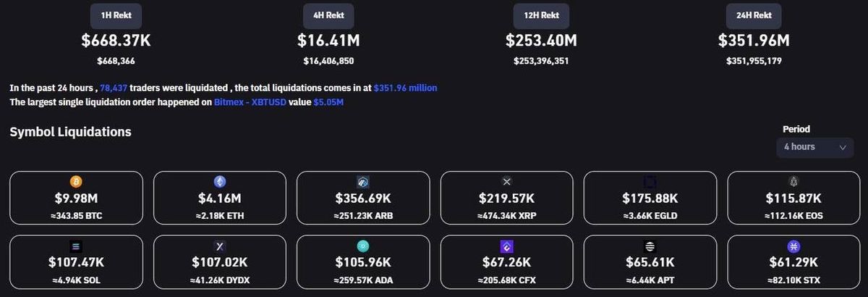Click the 78,437 traders liquidated link

pyautogui.click(x=112, y=88)
